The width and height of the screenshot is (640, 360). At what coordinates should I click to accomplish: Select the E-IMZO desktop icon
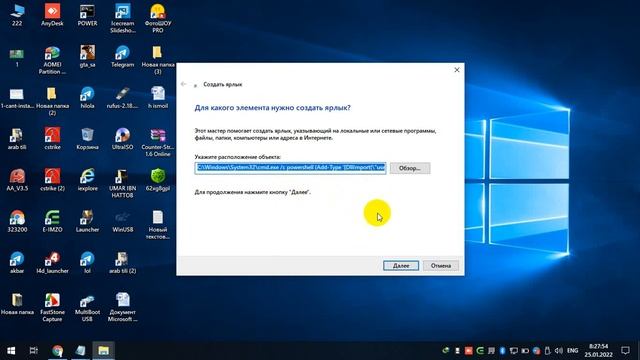pyautogui.click(x=52, y=222)
